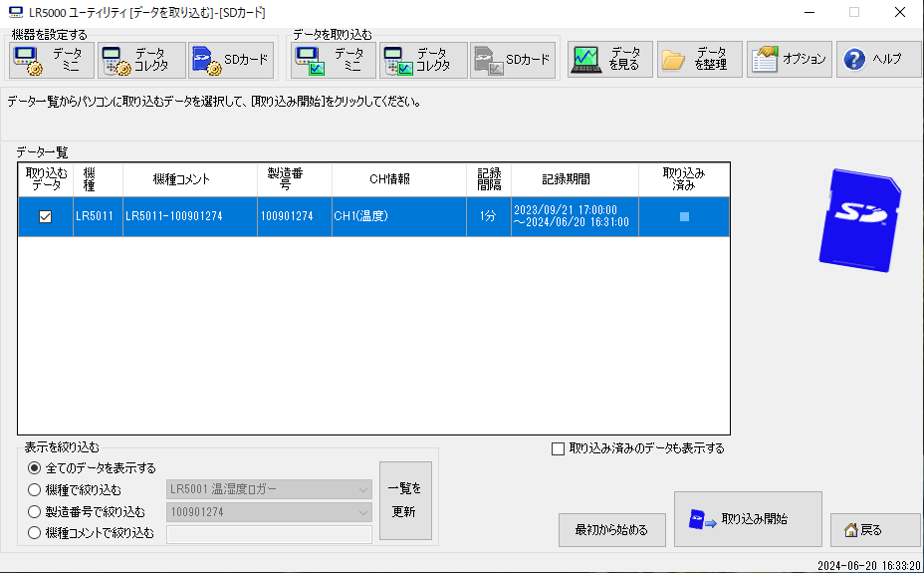
Task: Select 機種で絞り込む radio button
Action: pyautogui.click(x=35, y=489)
